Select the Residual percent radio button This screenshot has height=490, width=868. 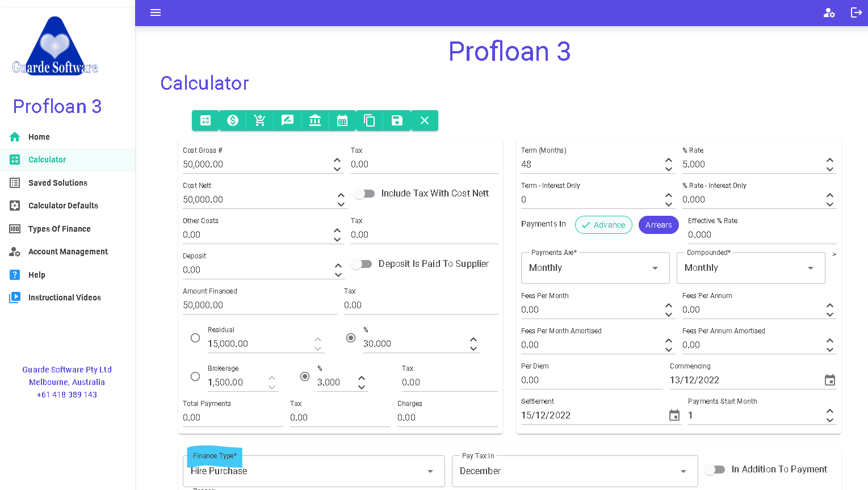351,338
